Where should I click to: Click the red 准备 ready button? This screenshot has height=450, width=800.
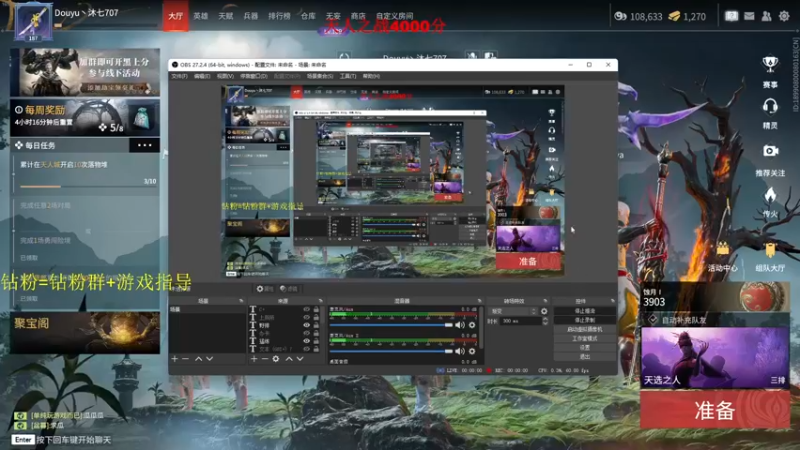pos(715,410)
